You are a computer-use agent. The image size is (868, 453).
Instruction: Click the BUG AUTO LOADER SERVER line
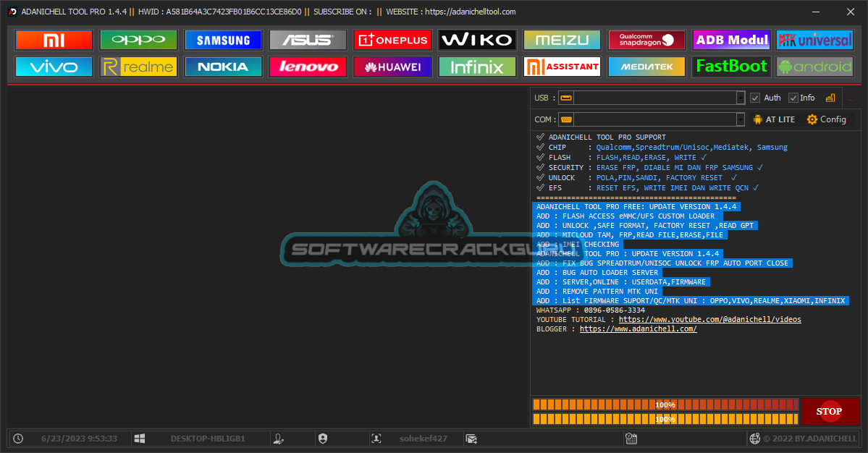597,273
